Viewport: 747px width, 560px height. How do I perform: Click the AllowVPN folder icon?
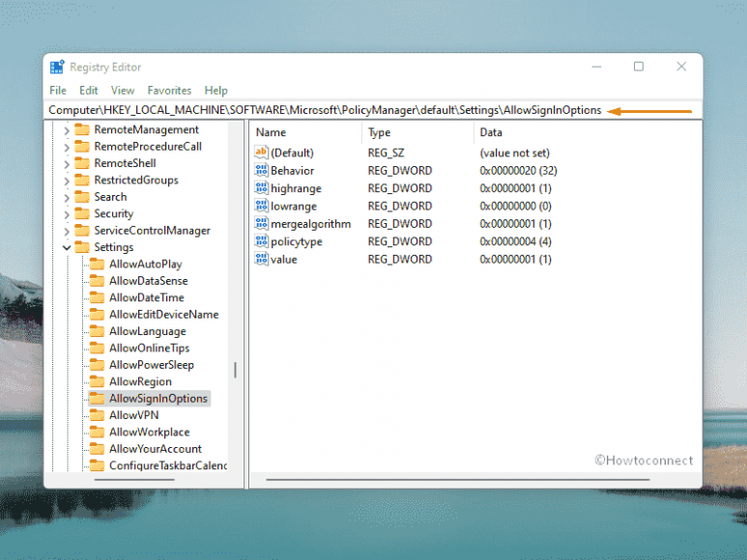pos(97,415)
